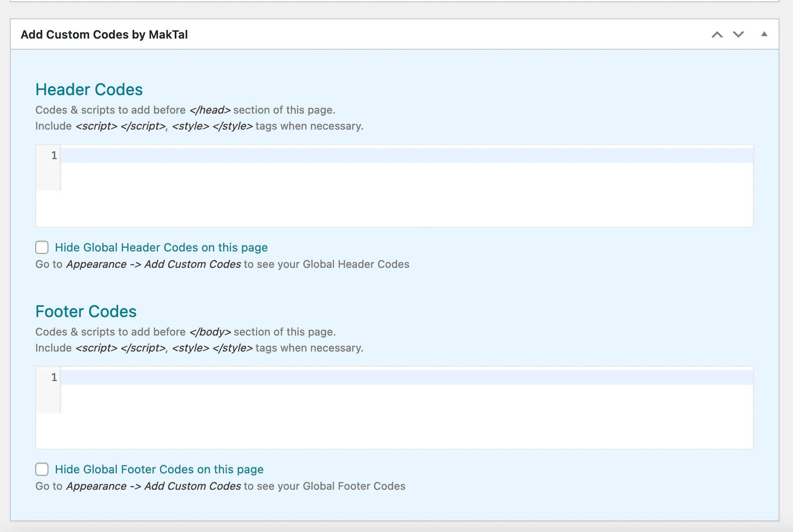
Task: Select line number 1 in Footer editor
Action: coord(54,377)
